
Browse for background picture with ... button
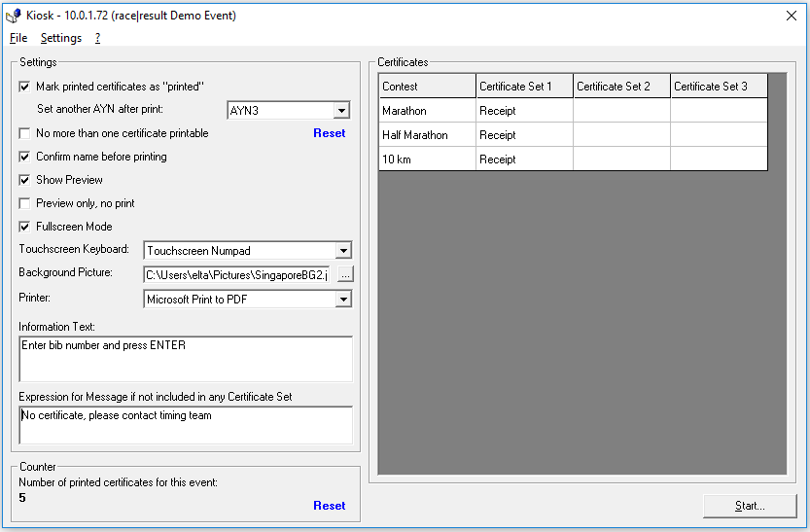(x=345, y=275)
